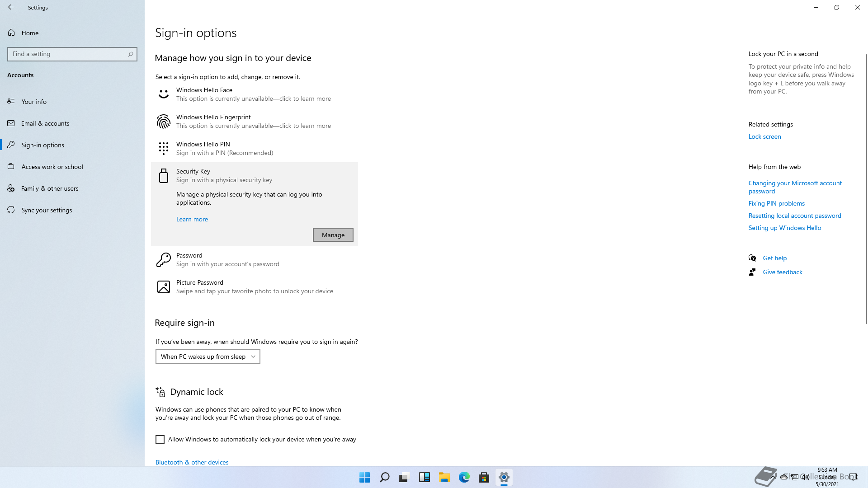Go to Your info page
868x488 pixels.
[72, 101]
